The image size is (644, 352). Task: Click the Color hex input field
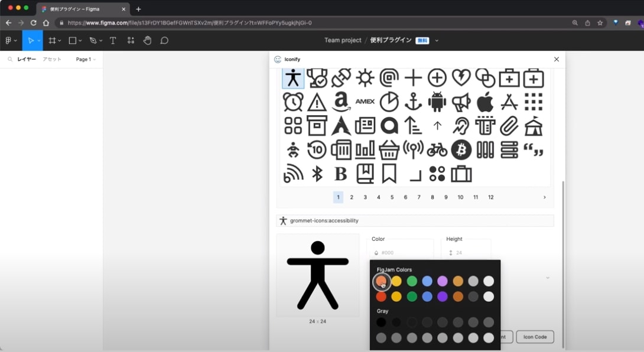[x=401, y=253]
